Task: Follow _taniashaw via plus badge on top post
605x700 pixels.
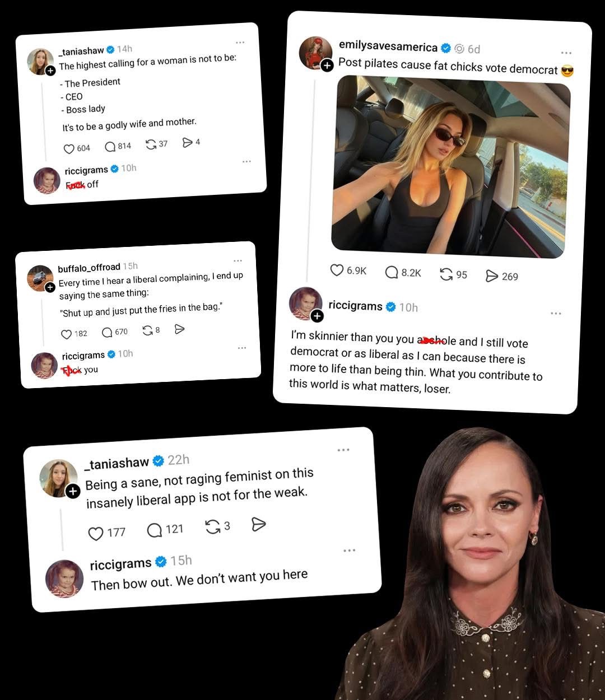Action: (50, 71)
